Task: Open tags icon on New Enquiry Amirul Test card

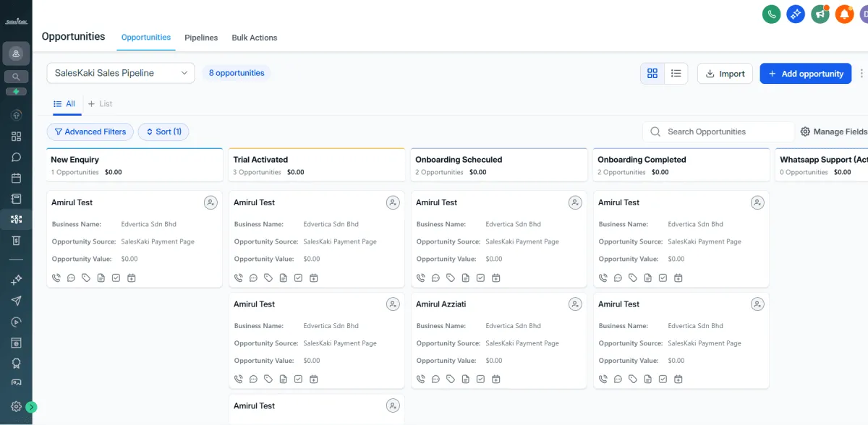Action: click(x=86, y=278)
